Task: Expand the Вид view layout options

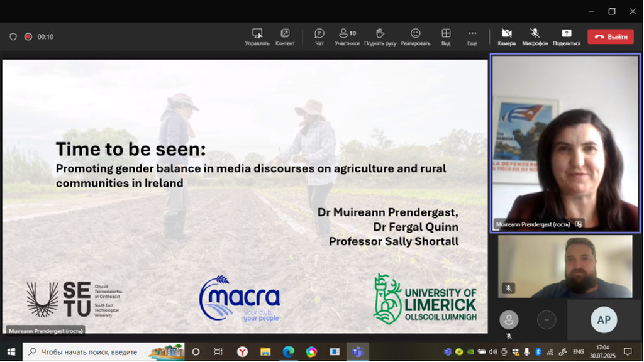Action: click(446, 36)
